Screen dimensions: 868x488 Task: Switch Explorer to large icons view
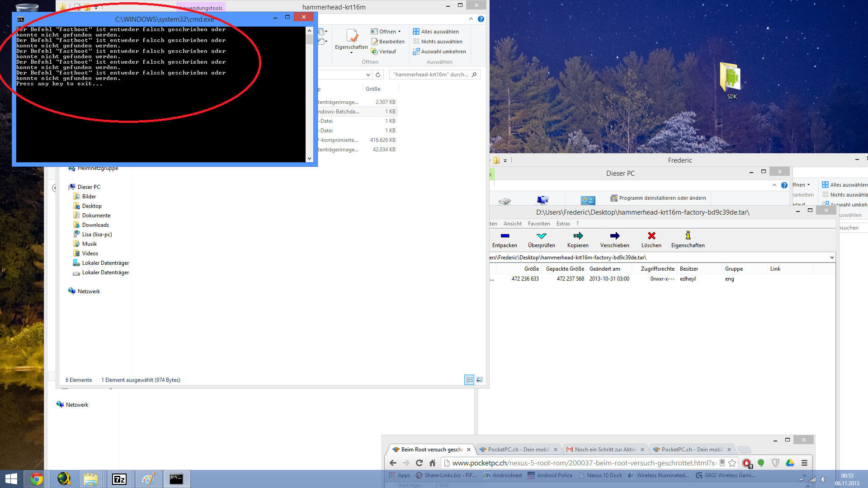pyautogui.click(x=479, y=380)
